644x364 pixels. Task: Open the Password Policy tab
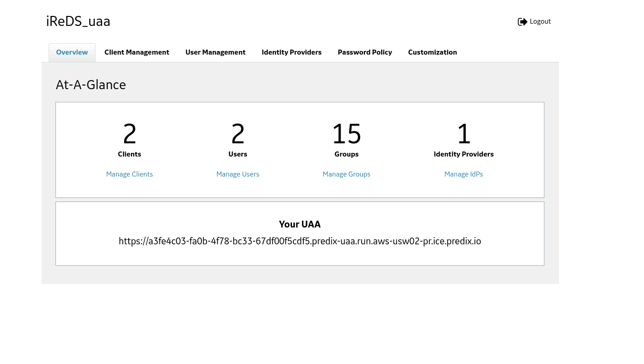click(365, 52)
